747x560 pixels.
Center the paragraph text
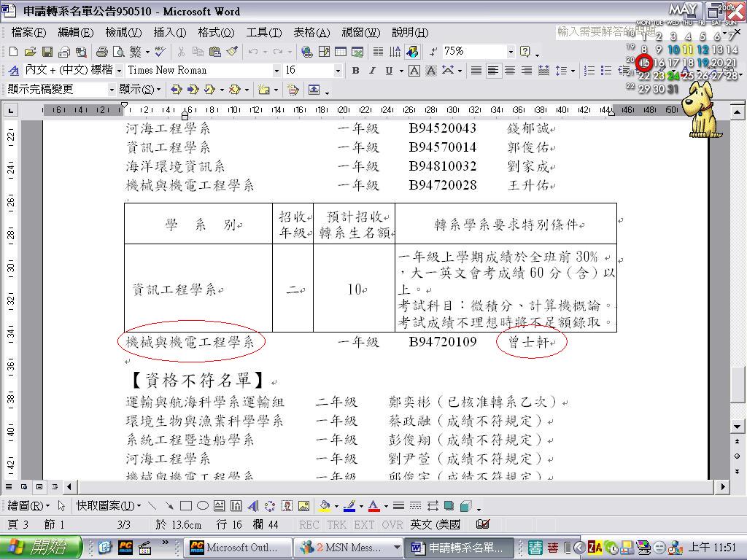click(x=510, y=71)
